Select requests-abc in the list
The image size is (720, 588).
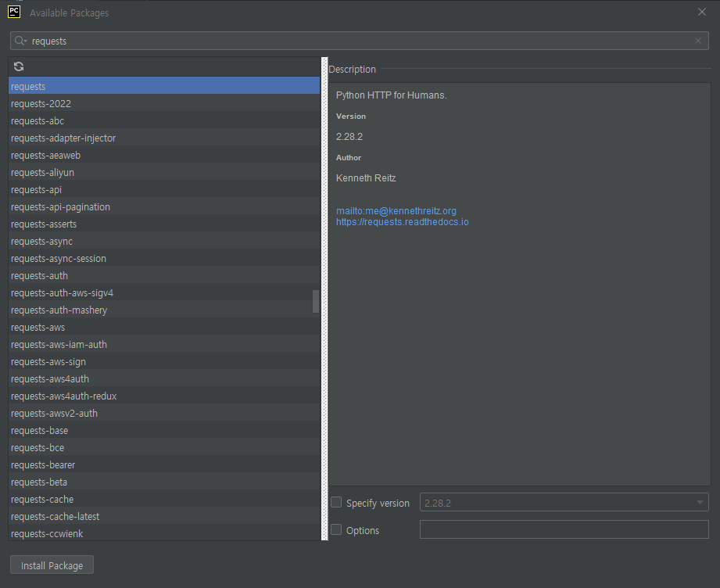click(164, 120)
